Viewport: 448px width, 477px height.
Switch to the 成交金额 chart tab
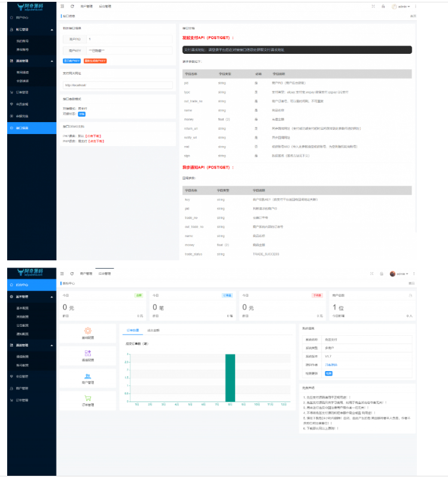152,330
